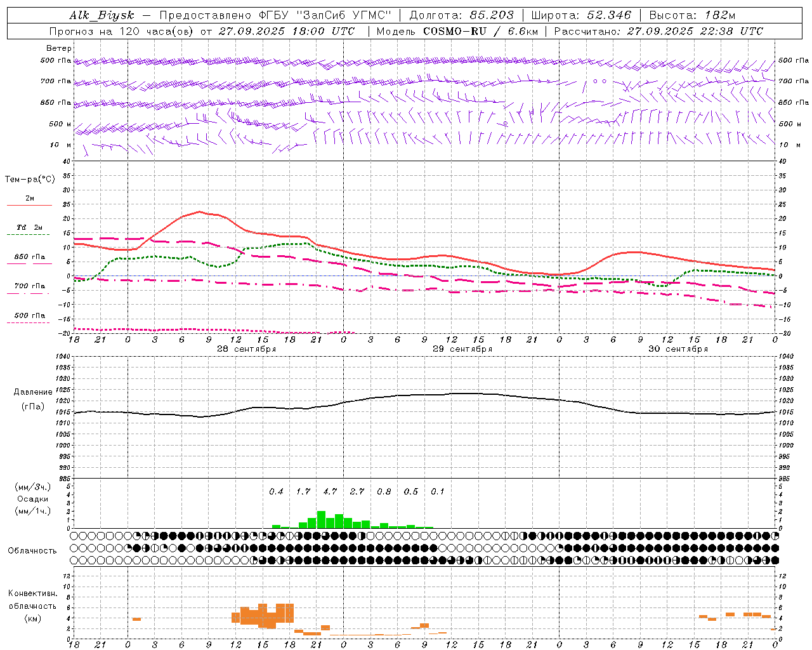Click the 'Облачность' cloud cover row label
812x650 pixels.
(x=32, y=551)
